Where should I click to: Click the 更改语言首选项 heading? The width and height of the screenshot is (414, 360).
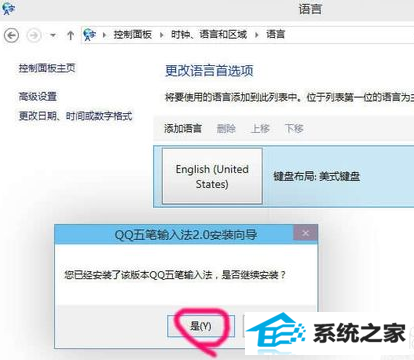click(209, 71)
